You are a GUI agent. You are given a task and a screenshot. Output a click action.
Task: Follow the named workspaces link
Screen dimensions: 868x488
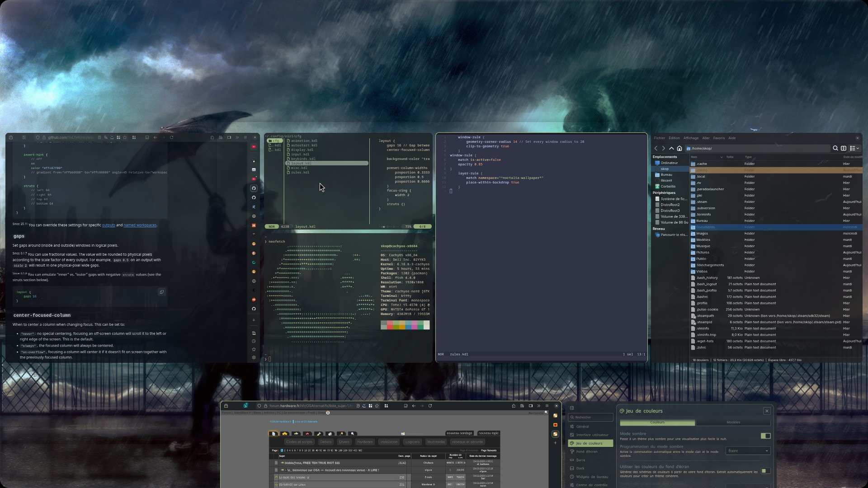point(140,225)
